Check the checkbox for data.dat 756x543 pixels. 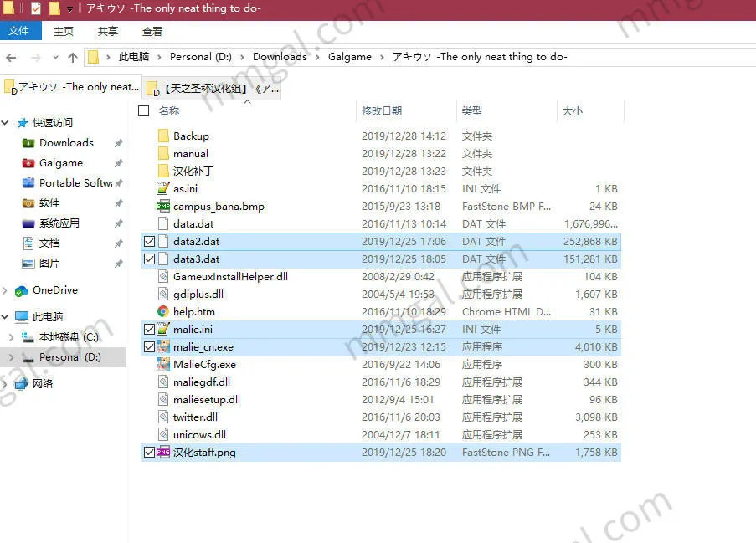[x=148, y=223]
